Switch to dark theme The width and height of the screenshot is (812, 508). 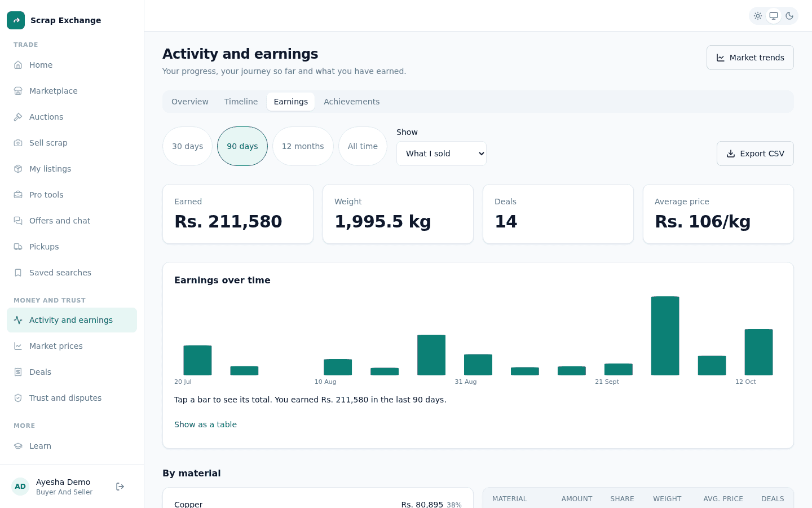pyautogui.click(x=789, y=16)
